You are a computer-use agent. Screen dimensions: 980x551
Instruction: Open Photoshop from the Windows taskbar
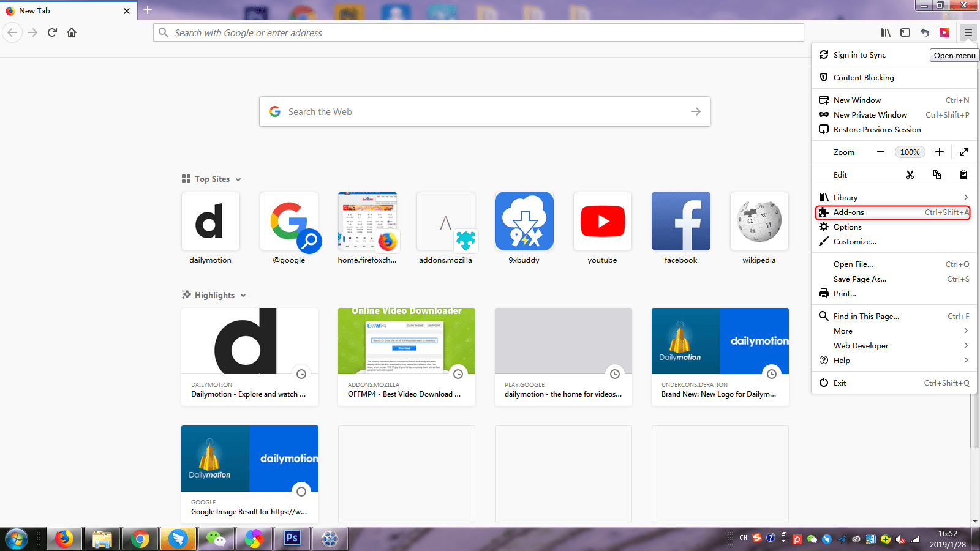292,539
